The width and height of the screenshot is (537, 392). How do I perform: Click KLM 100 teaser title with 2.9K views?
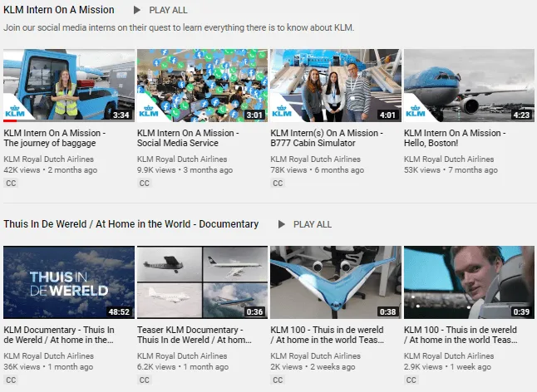pyautogui.click(x=461, y=335)
